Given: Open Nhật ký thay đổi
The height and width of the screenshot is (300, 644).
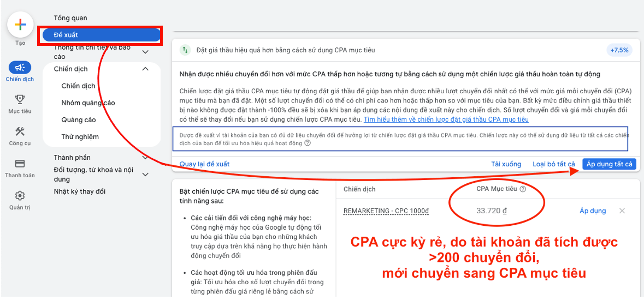Looking at the screenshot, I should 80,191.
